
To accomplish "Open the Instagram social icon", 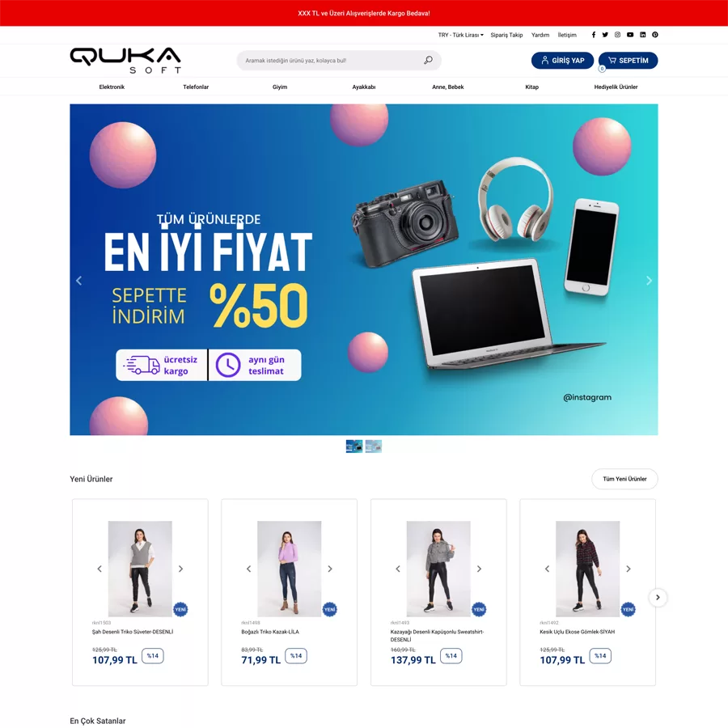I will point(617,35).
